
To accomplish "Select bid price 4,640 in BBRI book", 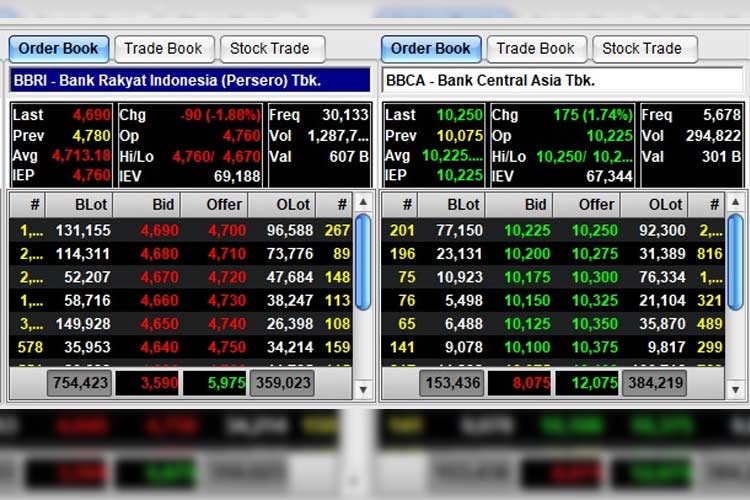I will (x=159, y=347).
